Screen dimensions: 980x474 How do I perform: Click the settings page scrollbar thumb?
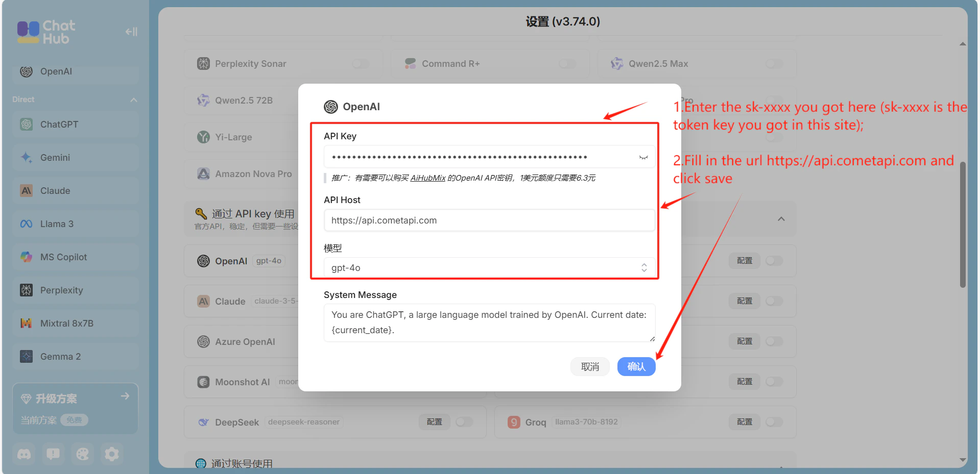click(x=963, y=224)
